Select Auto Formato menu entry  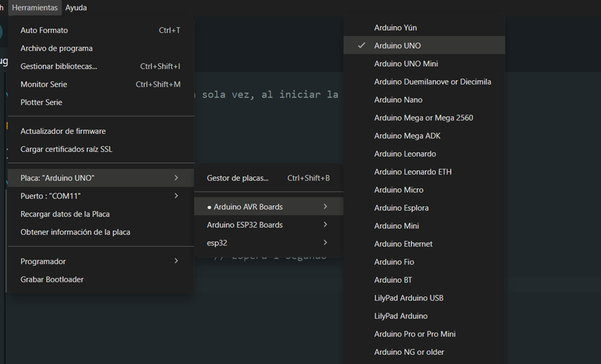click(x=100, y=30)
